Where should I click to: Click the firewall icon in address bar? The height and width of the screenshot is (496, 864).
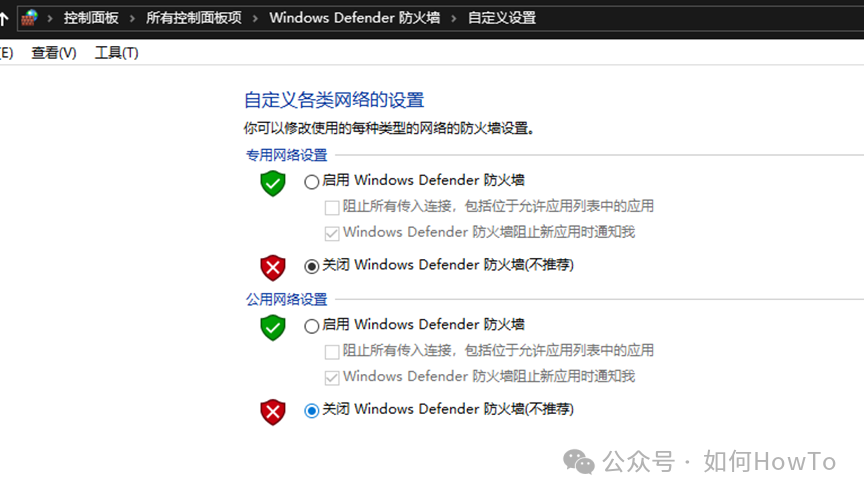[29, 18]
